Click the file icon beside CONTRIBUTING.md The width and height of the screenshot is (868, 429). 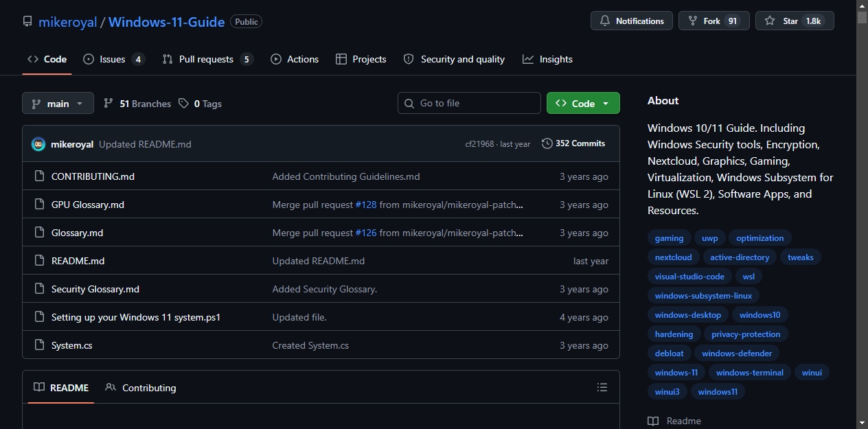[39, 176]
